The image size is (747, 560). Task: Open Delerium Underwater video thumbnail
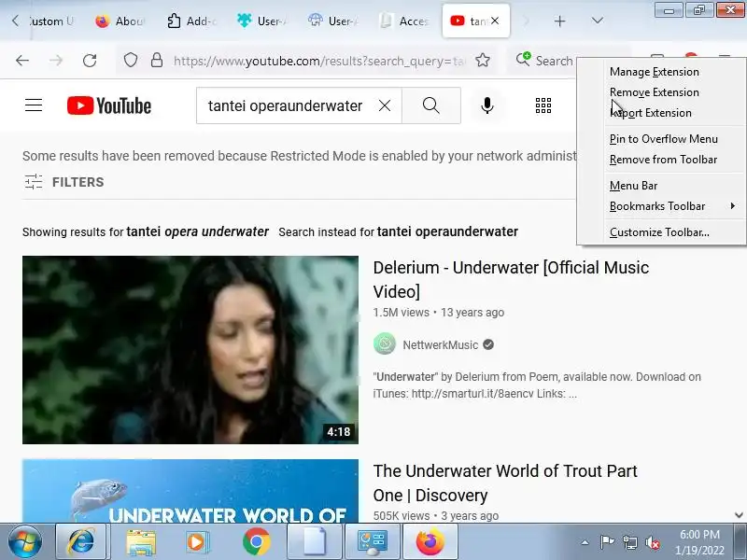coord(190,350)
